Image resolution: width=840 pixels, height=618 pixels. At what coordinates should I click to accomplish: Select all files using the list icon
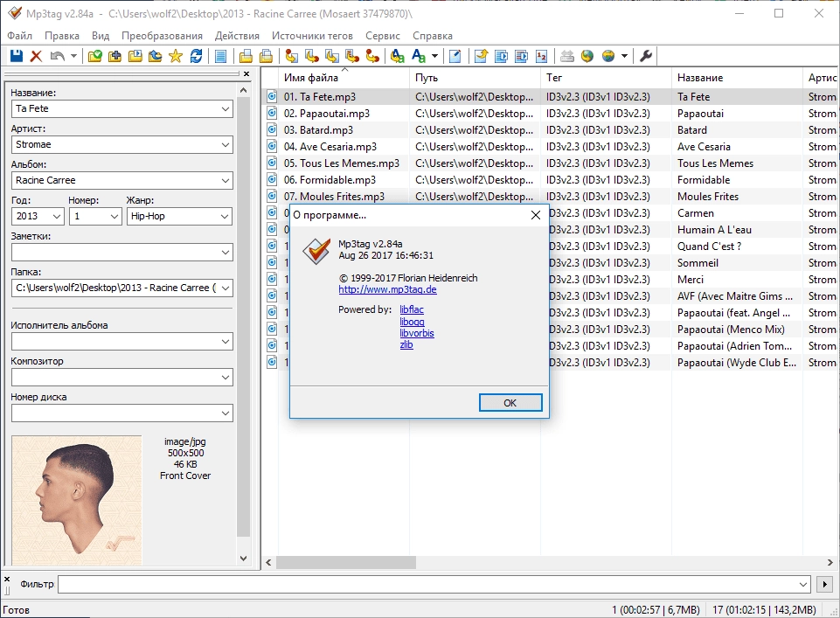point(221,56)
